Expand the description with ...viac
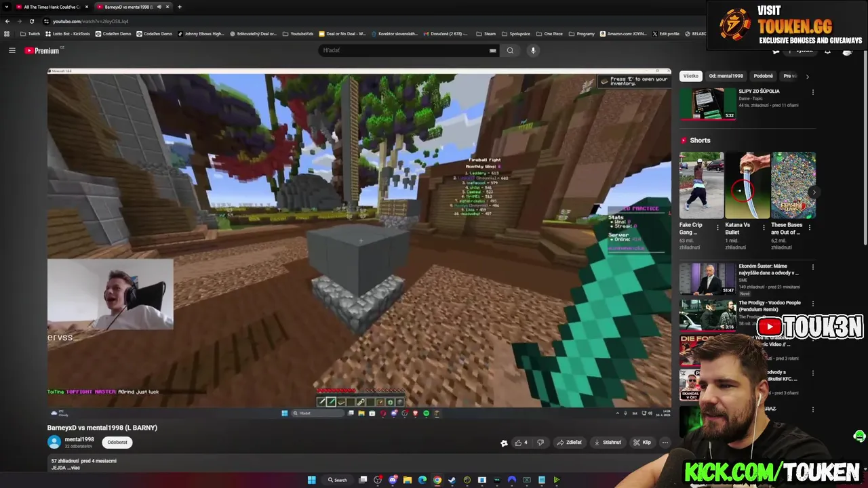This screenshot has height=488, width=868. point(74,468)
